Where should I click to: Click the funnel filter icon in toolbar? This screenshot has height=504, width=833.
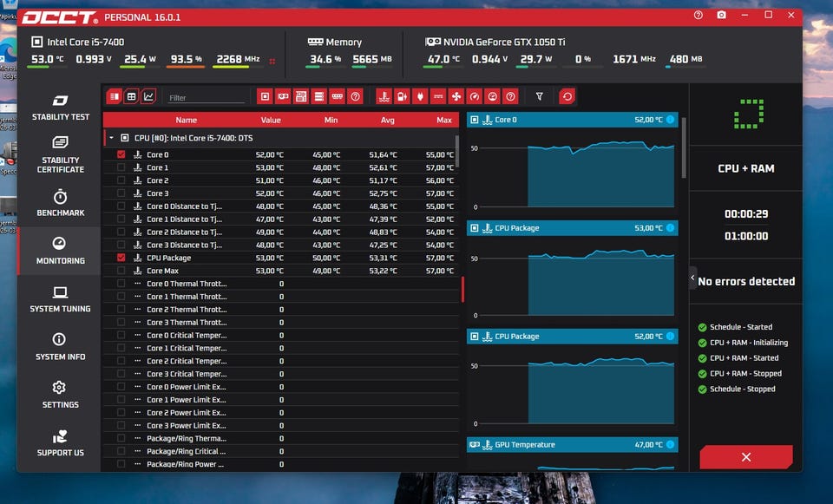(x=539, y=96)
